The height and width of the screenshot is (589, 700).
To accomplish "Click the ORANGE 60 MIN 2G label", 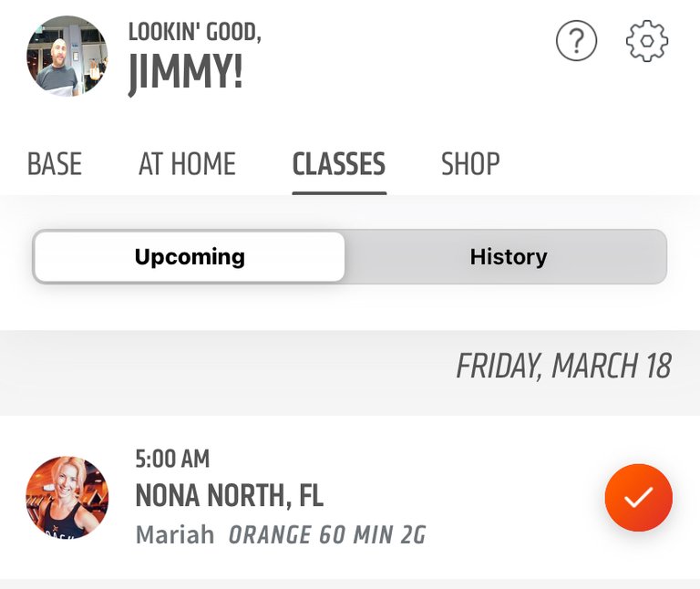I will point(327,535).
